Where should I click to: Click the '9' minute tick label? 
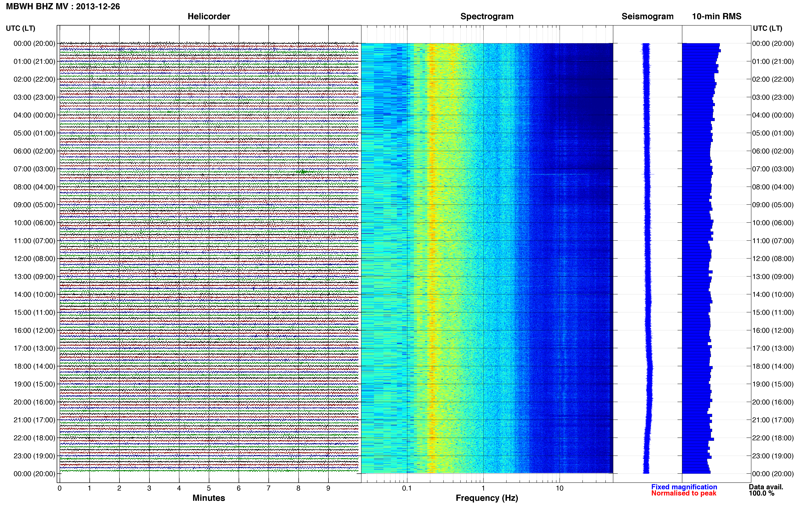pos(328,488)
